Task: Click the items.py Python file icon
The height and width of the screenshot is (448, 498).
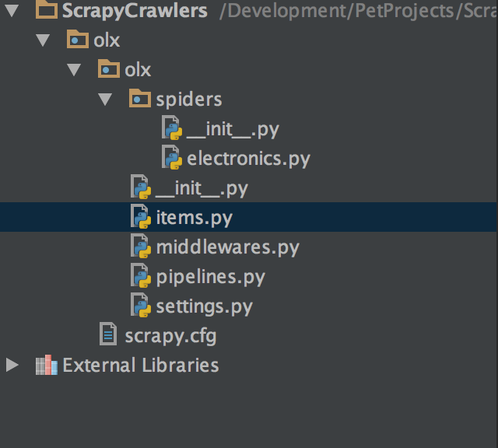Action: [x=141, y=217]
